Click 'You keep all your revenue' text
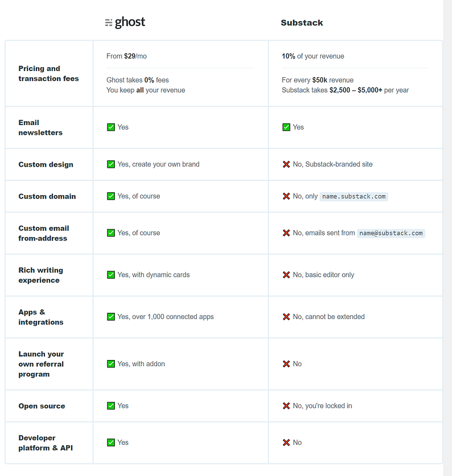 [146, 90]
